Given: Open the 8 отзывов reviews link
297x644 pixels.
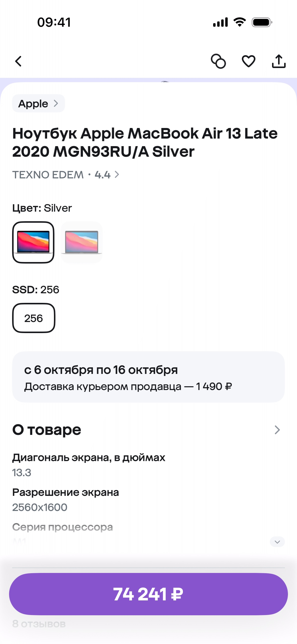Looking at the screenshot, I should pyautogui.click(x=39, y=624).
